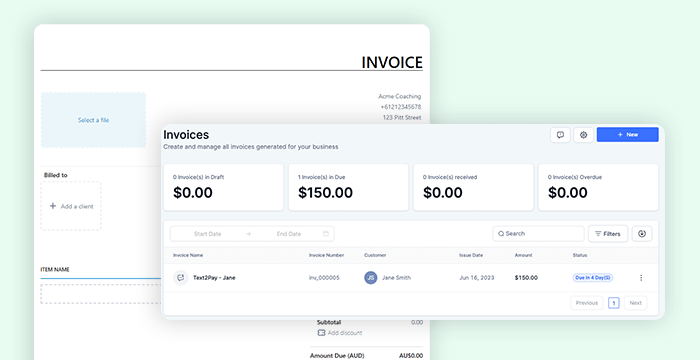Screen dimensions: 700x360
Task: Click the 'Amount Due (AUD)' label
Action: [337, 356]
